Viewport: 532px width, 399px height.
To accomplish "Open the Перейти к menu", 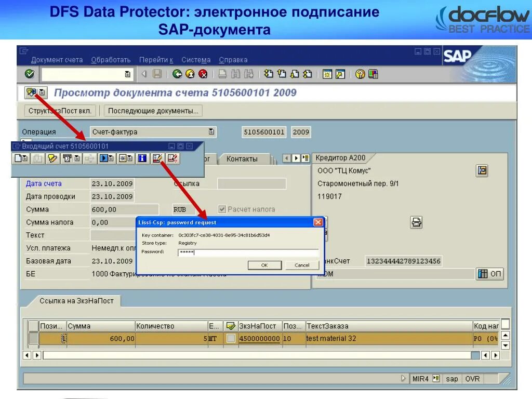I will click(x=156, y=60).
